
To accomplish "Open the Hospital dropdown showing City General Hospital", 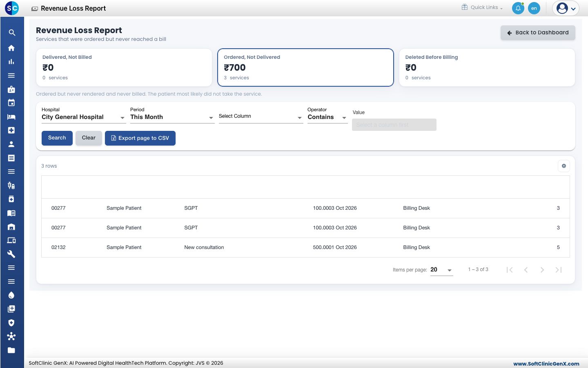I will pos(83,115).
